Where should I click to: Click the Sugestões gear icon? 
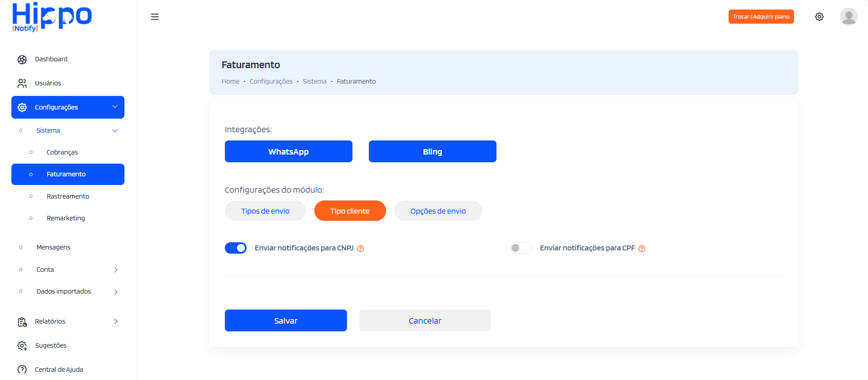pos(22,346)
